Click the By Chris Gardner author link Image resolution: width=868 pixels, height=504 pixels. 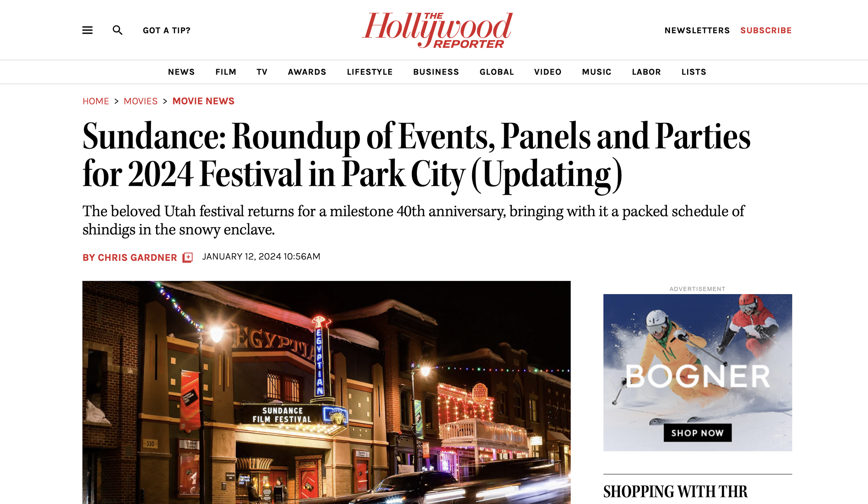click(130, 258)
